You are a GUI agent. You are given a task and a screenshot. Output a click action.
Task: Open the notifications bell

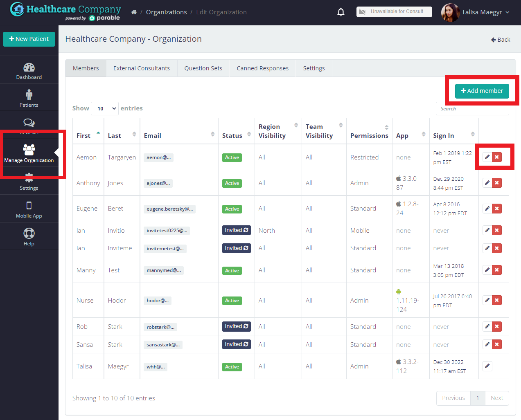tap(341, 12)
